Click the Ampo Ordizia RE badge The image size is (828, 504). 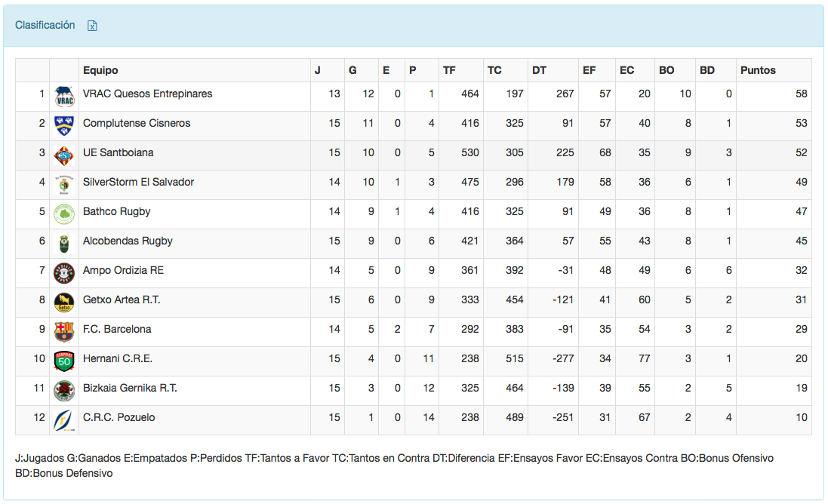[64, 273]
